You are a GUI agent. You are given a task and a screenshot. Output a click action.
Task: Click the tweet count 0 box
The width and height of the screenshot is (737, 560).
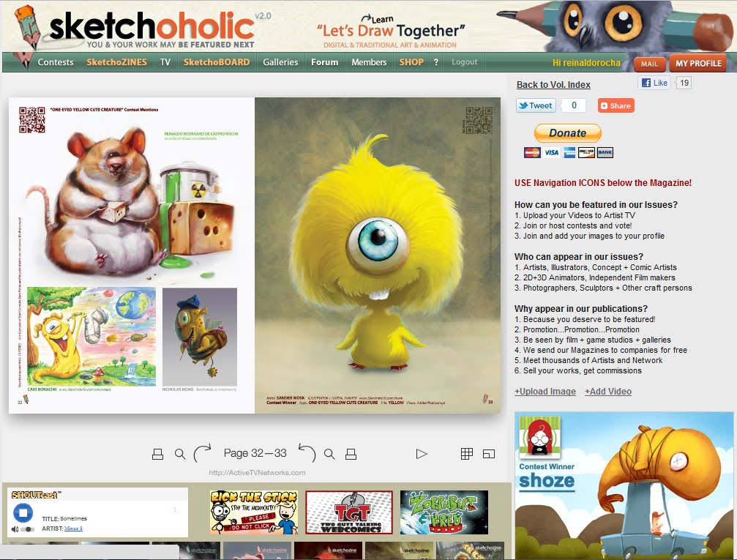[574, 105]
